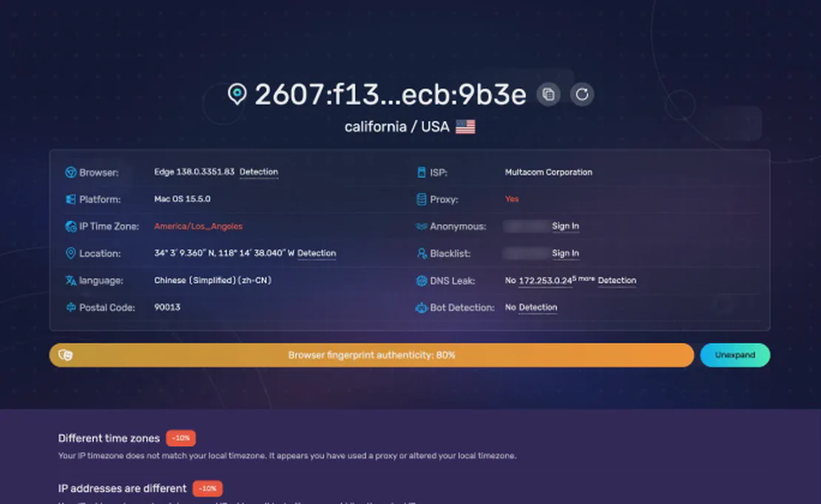Click Sign In in the Anonymous row
Image resolution: width=821 pixels, height=504 pixels.
[565, 226]
